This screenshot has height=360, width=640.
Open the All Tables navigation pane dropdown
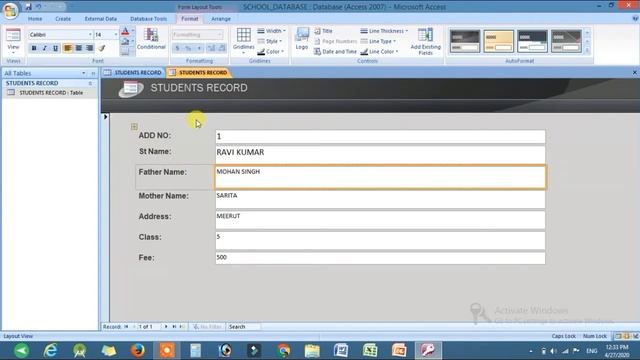click(x=84, y=73)
